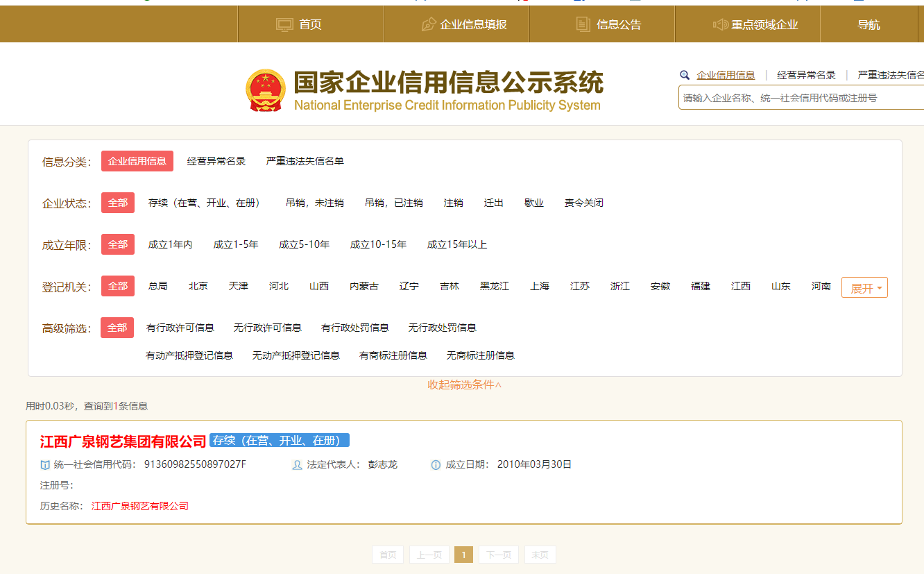The width and height of the screenshot is (924, 574).
Task: Click the 首页 pagination button
Action: [x=388, y=555]
